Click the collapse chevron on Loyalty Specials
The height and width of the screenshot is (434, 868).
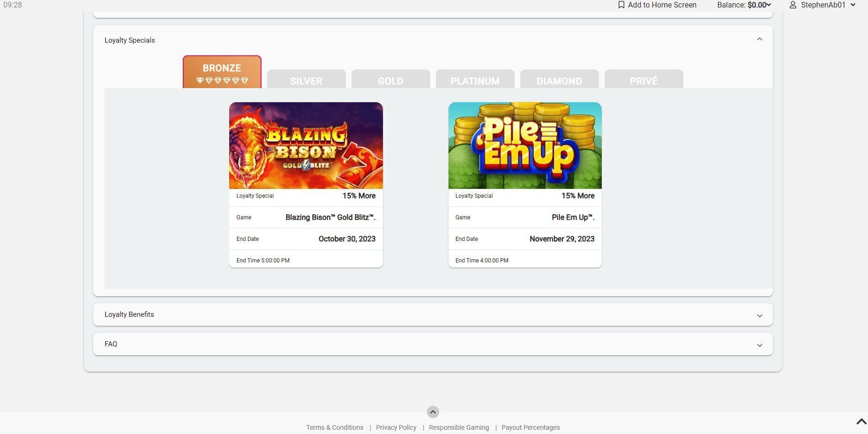point(760,39)
